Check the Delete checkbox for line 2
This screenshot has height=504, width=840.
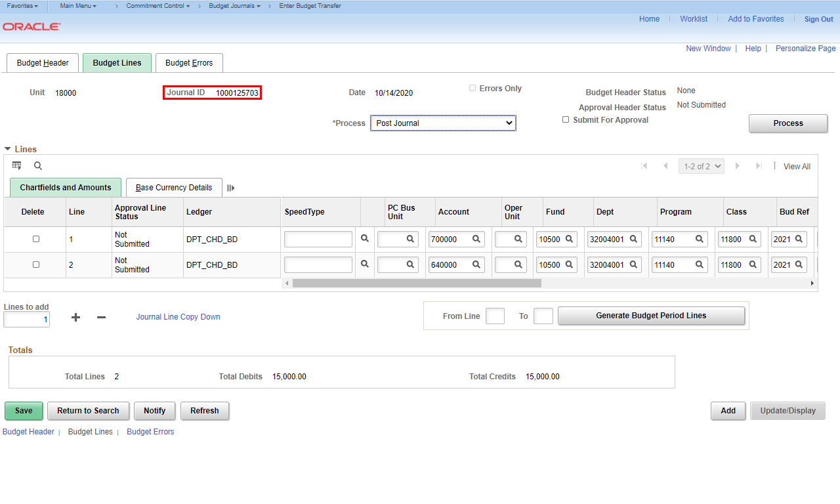click(36, 264)
